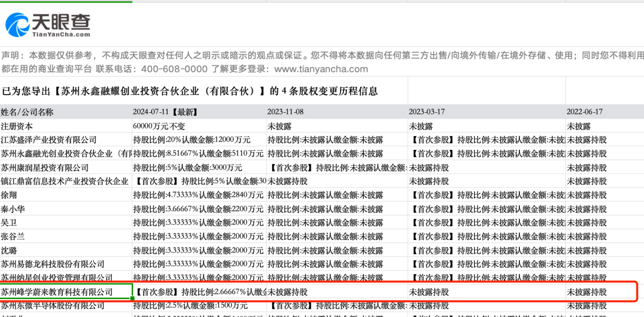Select 镇江鼎富 row 未披露持股 under 2022-06-17
The height and width of the screenshot is (317, 644).
point(605,181)
